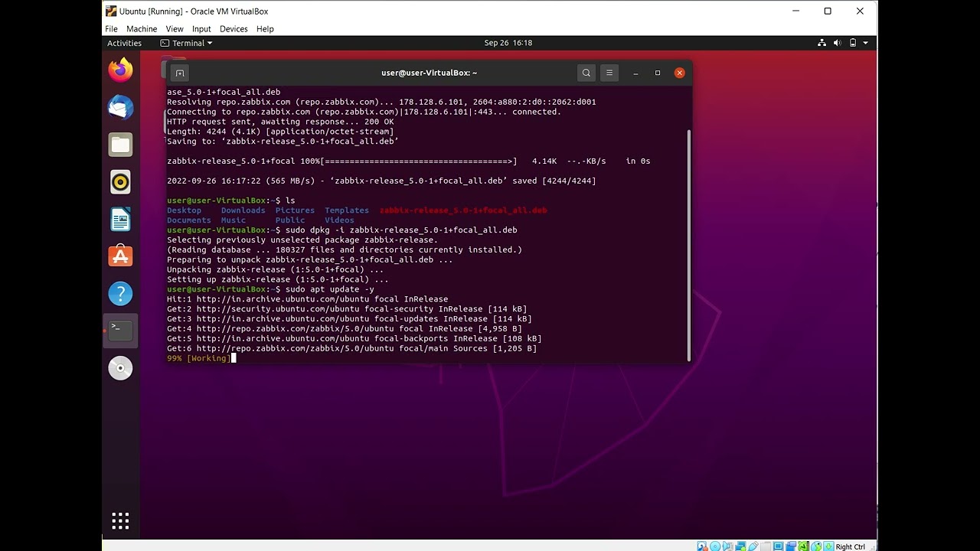Click VirtualBox audio status icon
This screenshot has width=980, height=551.
(727, 546)
